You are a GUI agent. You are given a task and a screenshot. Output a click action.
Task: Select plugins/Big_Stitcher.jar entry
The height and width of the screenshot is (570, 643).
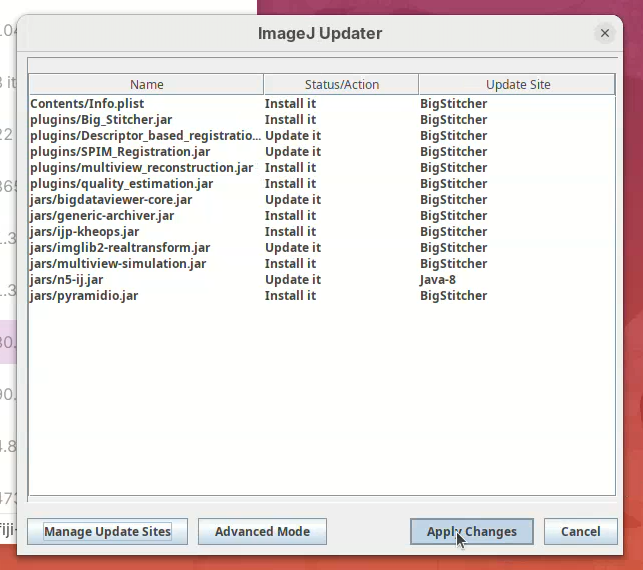[89, 119]
